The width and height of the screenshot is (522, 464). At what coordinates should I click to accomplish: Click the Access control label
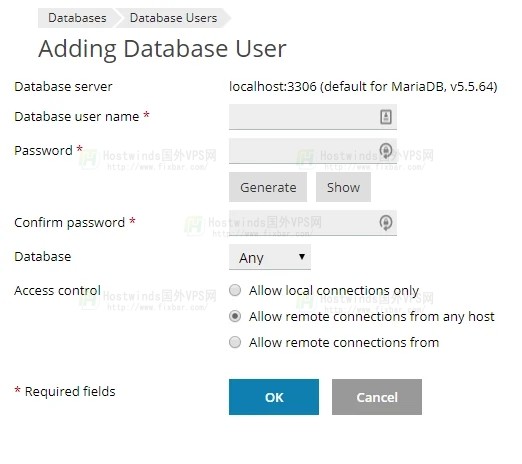tap(57, 291)
